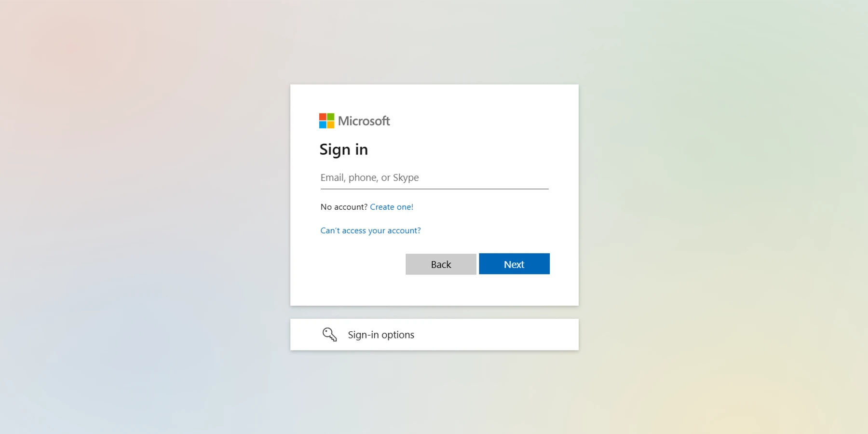Click the red square in Microsoft logo

click(323, 117)
